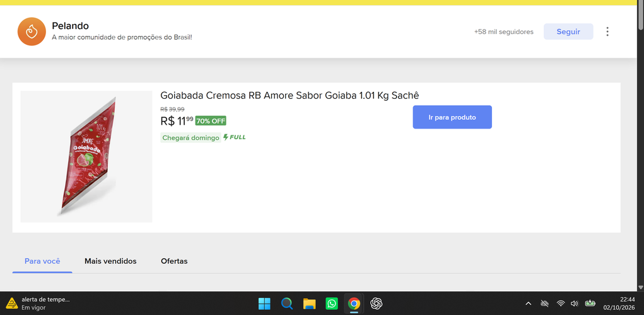Screen dimensions: 644x315
Task: Click the Pelando profile name
Action: point(70,26)
